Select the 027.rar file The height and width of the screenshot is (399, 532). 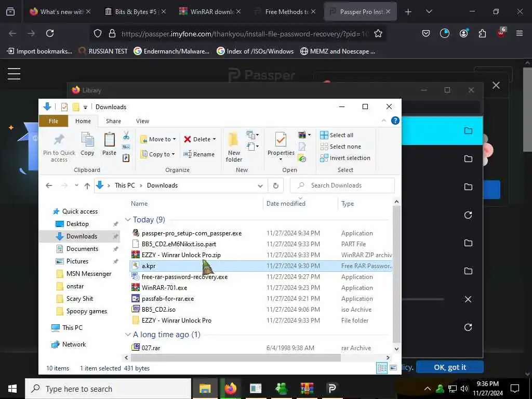[151, 348]
